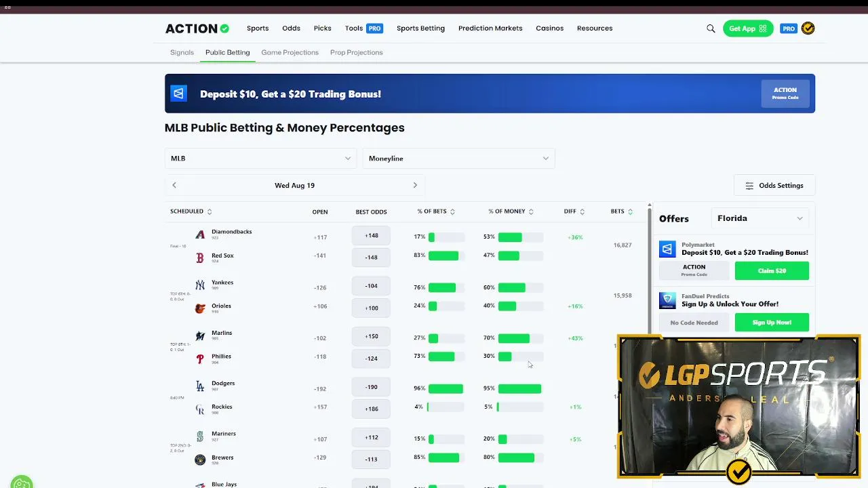
Task: Select Yankees -104 best odds
Action: point(371,286)
